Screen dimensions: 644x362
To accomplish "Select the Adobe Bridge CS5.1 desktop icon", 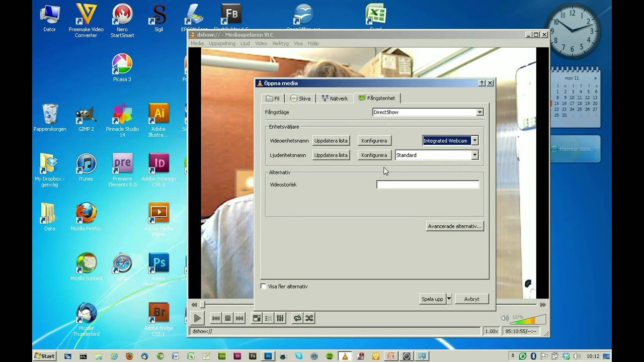I will coord(158,319).
